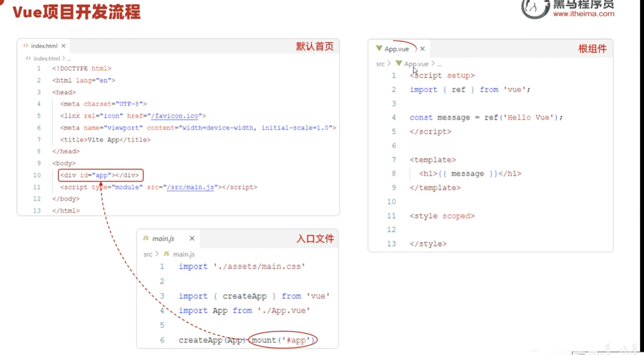Close the App.vue tab
The image size is (644, 355).
tap(422, 49)
